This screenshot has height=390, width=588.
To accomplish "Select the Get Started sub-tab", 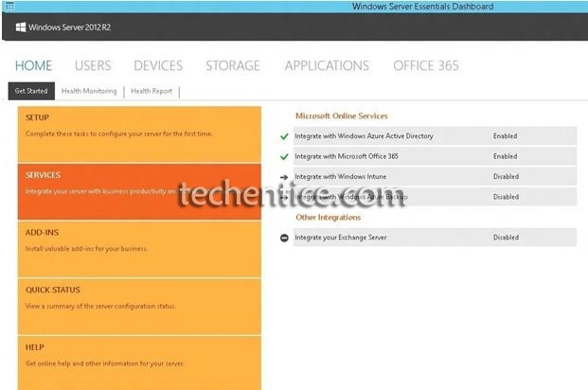I will [x=31, y=91].
